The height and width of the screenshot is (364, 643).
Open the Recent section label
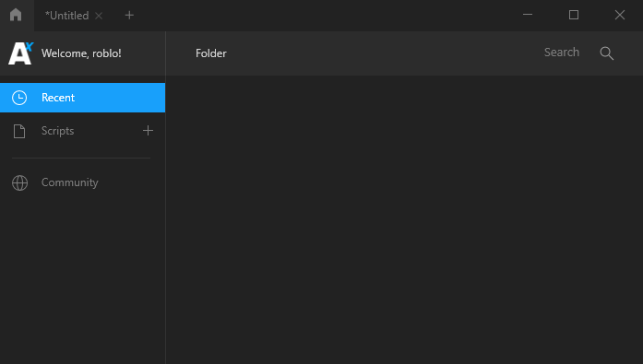(x=58, y=98)
